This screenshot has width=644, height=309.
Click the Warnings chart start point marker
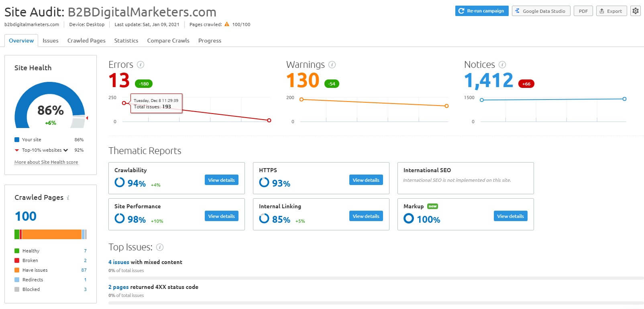click(302, 100)
